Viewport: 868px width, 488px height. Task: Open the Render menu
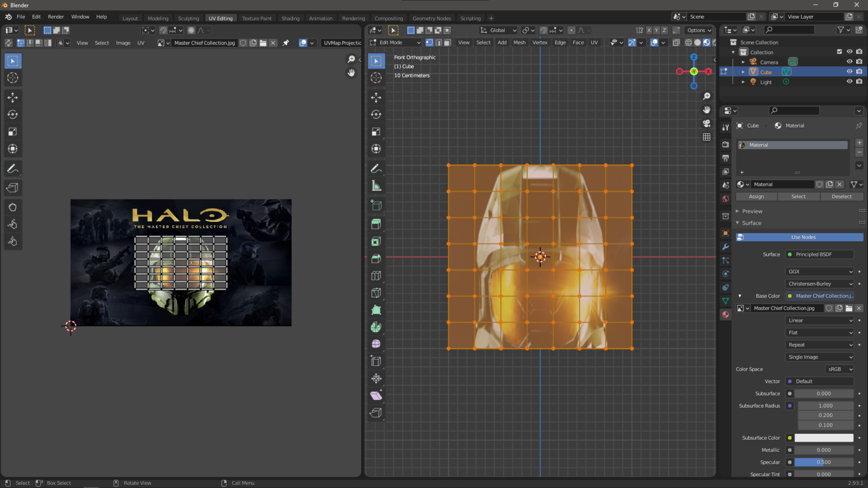[55, 16]
